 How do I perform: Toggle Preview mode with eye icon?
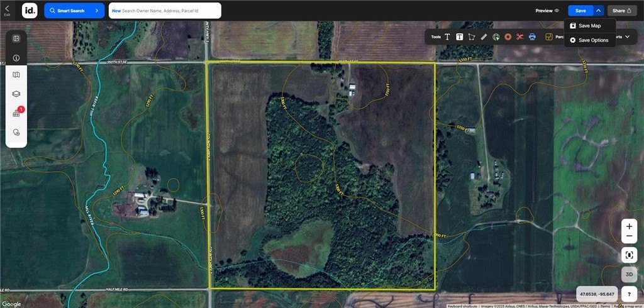(547, 11)
